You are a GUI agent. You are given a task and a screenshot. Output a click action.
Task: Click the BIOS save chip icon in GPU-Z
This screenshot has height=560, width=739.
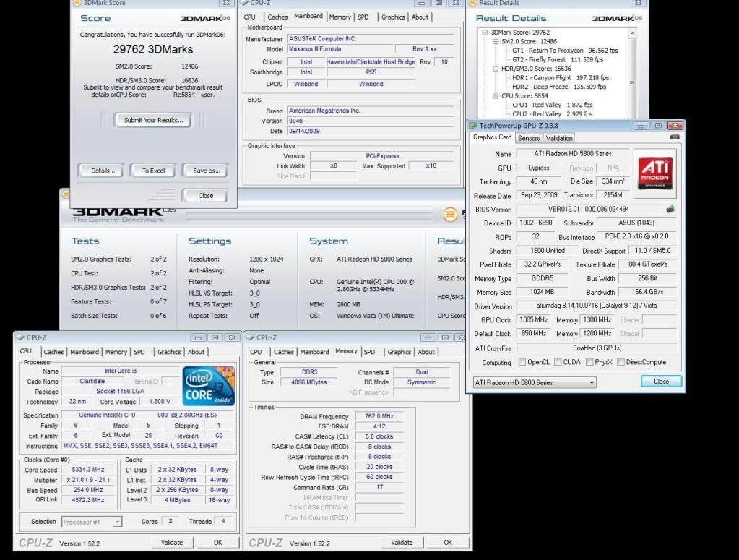point(670,209)
